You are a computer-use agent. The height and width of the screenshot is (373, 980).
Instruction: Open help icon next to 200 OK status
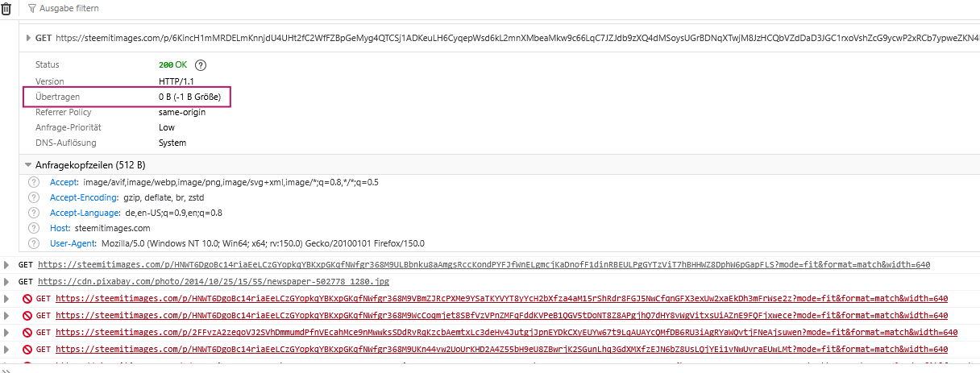201,64
